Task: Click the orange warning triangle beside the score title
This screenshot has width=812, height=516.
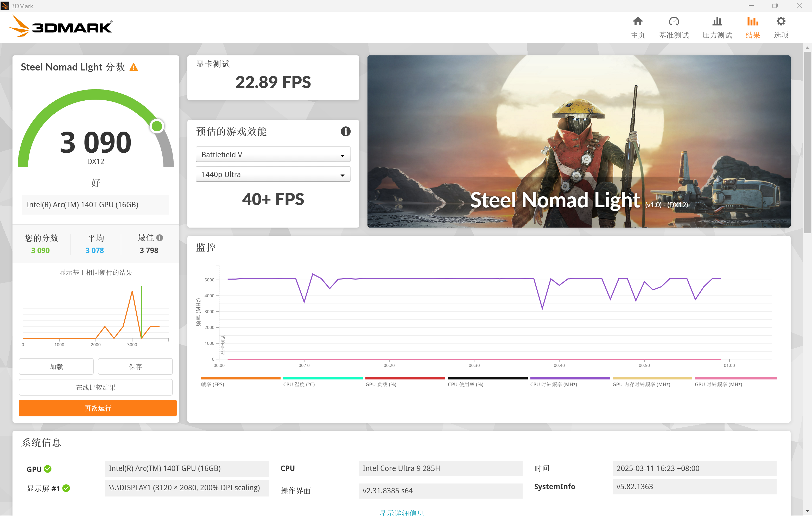Action: [x=134, y=67]
